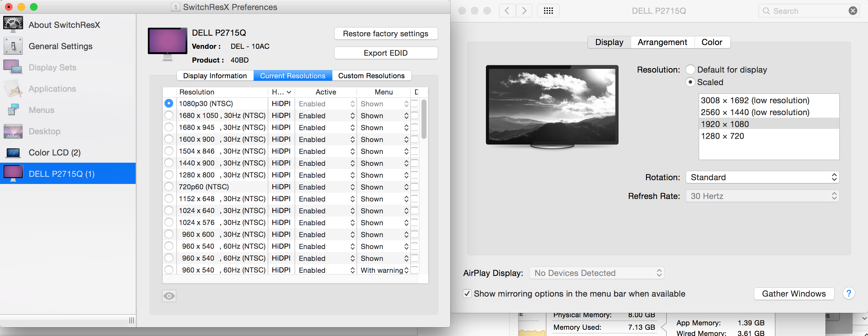The height and width of the screenshot is (336, 868).
Task: Toggle show mirroring options checkbox
Action: pyautogui.click(x=467, y=293)
